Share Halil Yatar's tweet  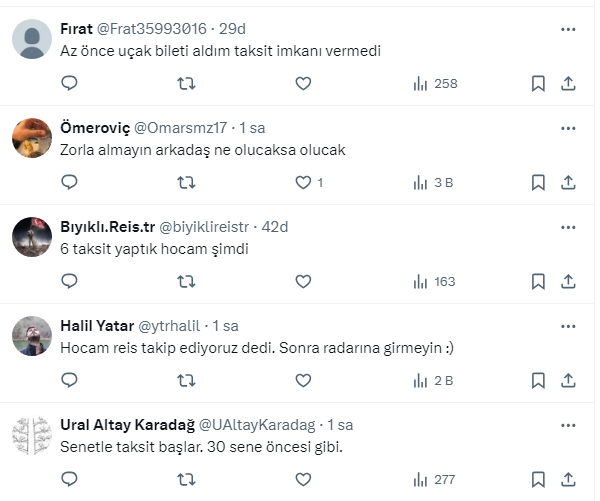(x=568, y=381)
